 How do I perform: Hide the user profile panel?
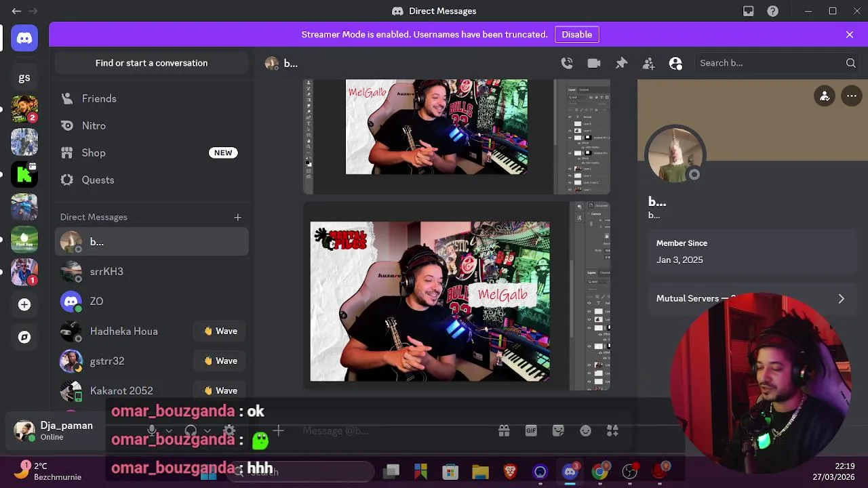click(x=675, y=63)
